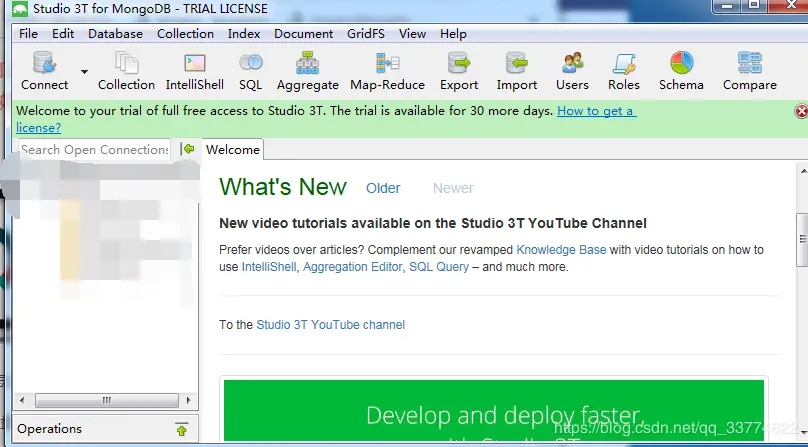Open the Connect dropdown arrow

pyautogui.click(x=84, y=72)
